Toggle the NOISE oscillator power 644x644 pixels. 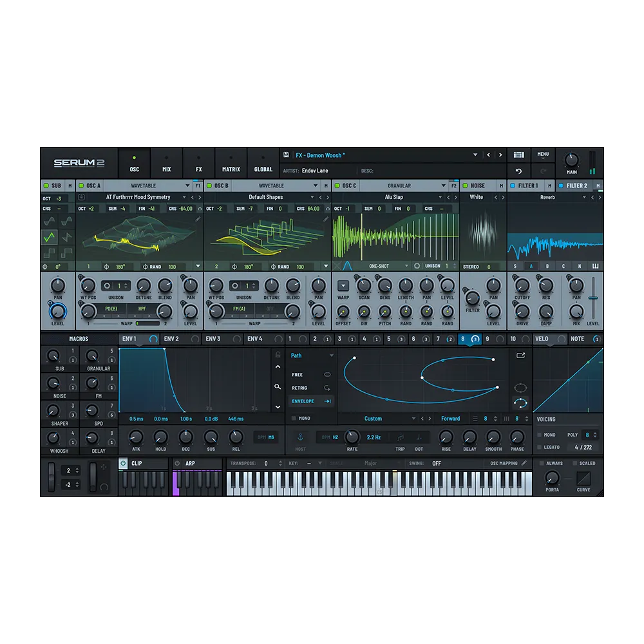pyautogui.click(x=466, y=185)
